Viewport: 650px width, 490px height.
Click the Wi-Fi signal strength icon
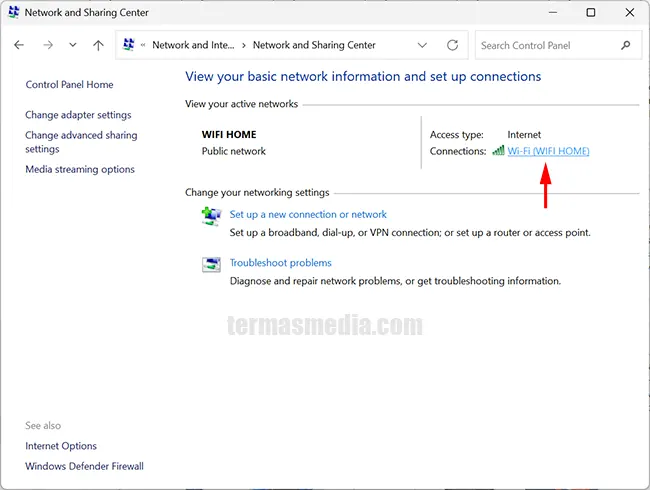point(498,150)
